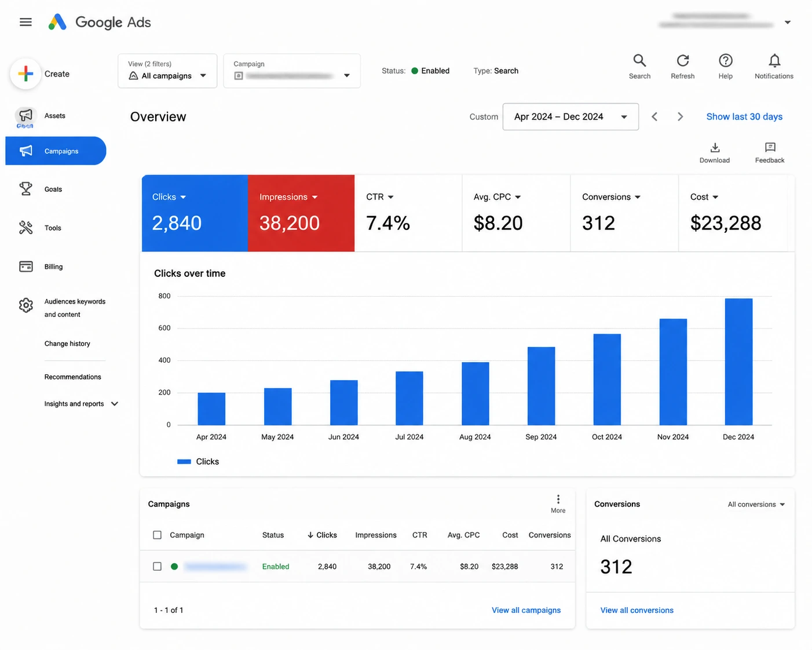Open the All campaigns view dropdown

click(x=167, y=71)
